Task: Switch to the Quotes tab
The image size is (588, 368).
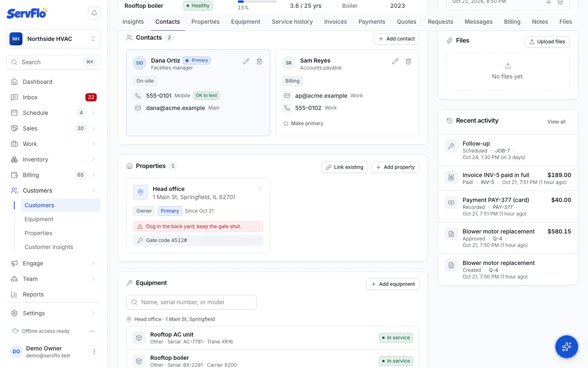Action: [407, 22]
